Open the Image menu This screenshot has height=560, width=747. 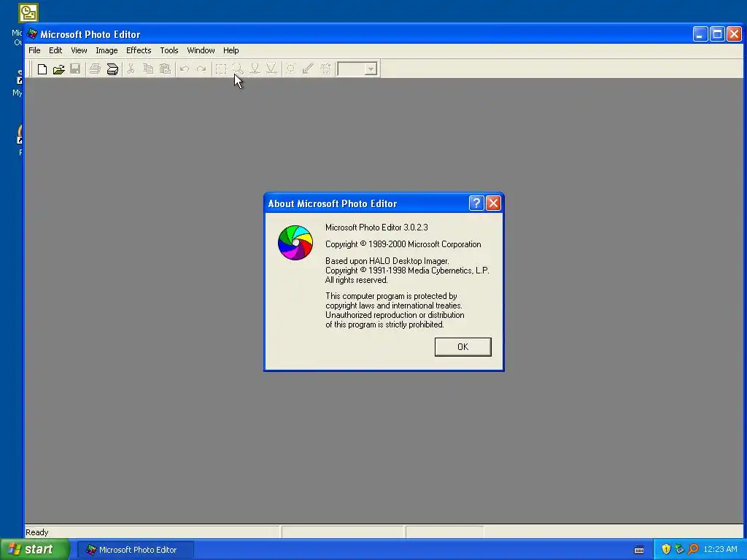coord(107,50)
